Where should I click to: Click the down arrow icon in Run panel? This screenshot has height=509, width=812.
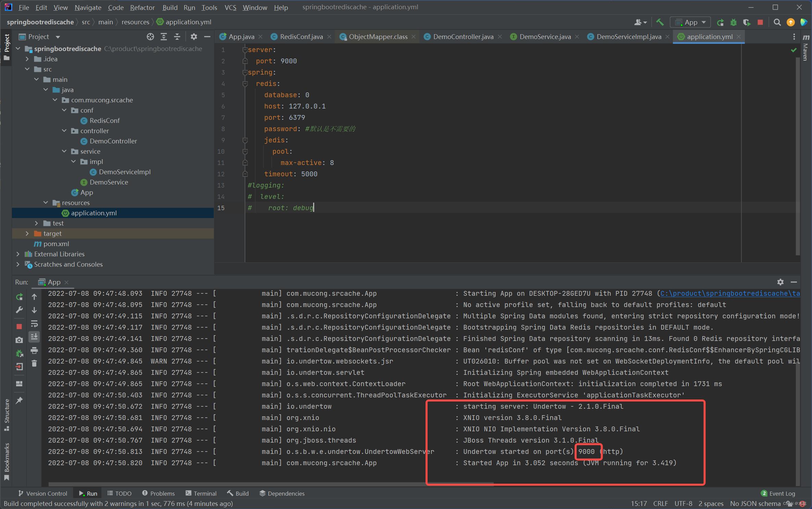click(34, 310)
